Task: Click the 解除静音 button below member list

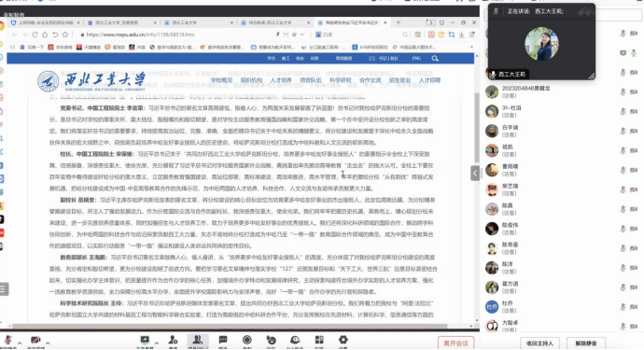Action: click(x=586, y=343)
